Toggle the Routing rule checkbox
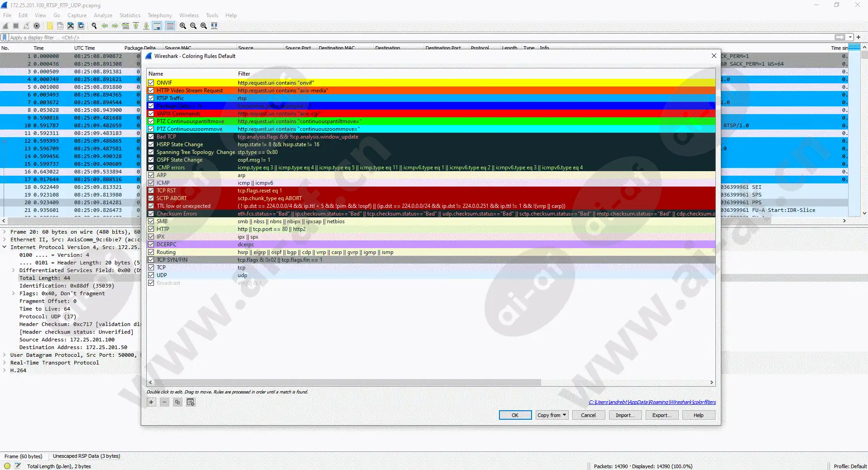868x470 pixels. 151,252
